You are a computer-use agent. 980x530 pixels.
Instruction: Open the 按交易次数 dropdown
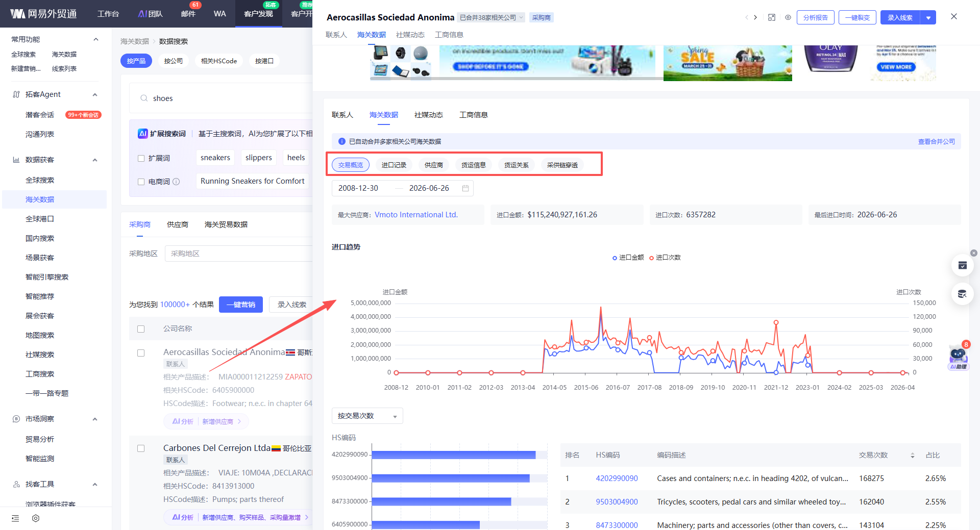coord(367,416)
